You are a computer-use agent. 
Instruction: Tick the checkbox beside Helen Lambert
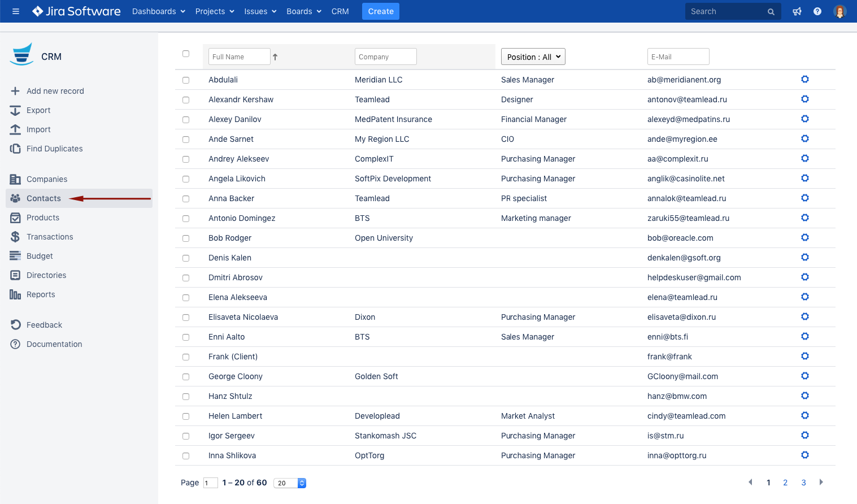[186, 416]
